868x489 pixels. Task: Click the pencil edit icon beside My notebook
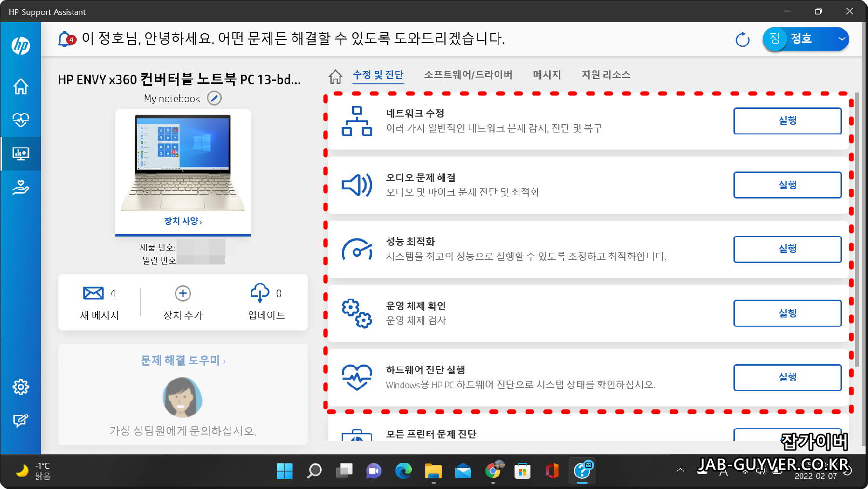pyautogui.click(x=214, y=98)
